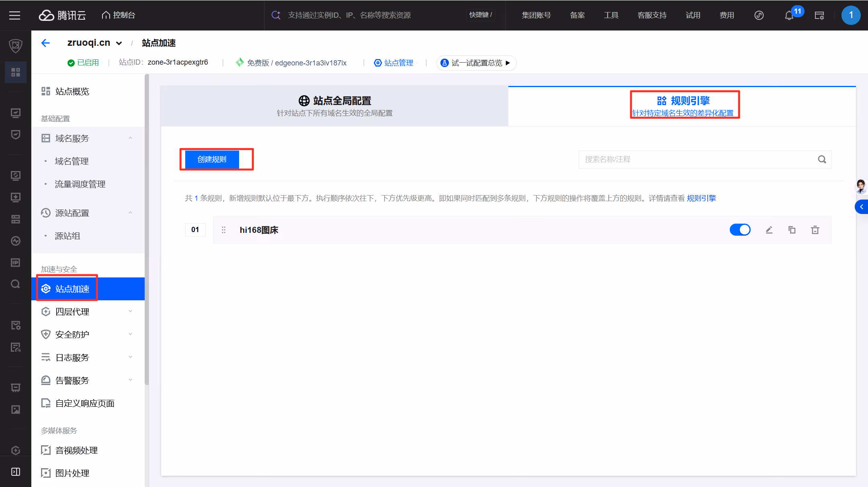Open 费用 in the top bar

coord(727,15)
